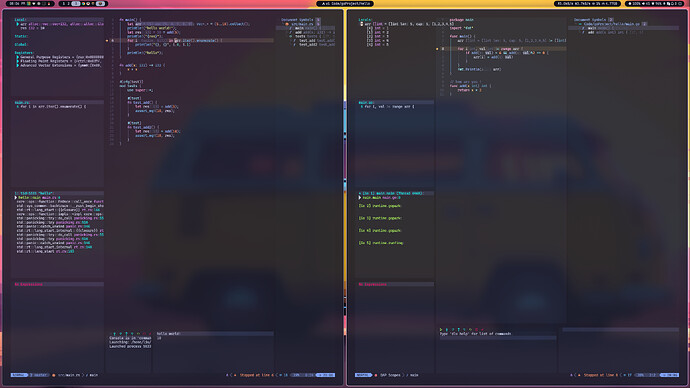Viewport: 690px width, 388px height.
Task: Toggle breakpoint marker on Go line 8
Action: click(437, 49)
